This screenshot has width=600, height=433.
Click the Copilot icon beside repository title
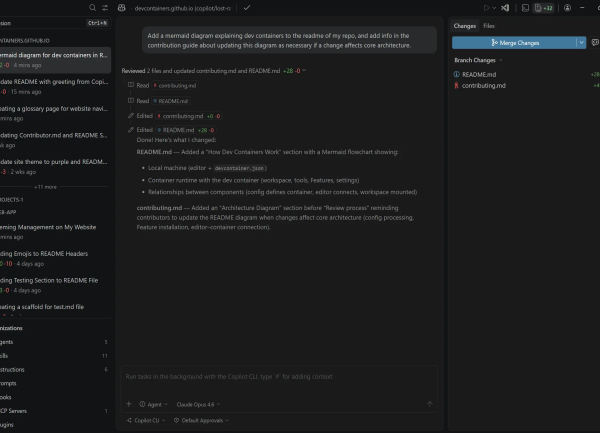(122, 8)
